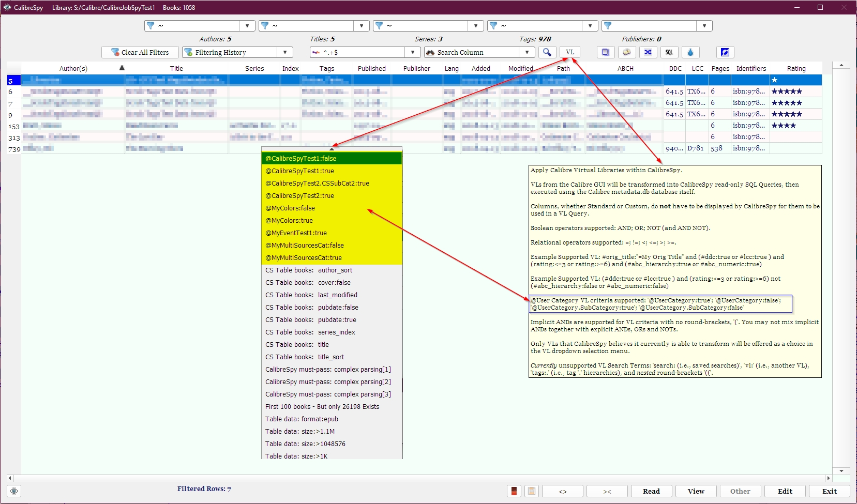This screenshot has width=857, height=504.
Task: Pick @MyEventTest1:true entry
Action: [x=332, y=233]
